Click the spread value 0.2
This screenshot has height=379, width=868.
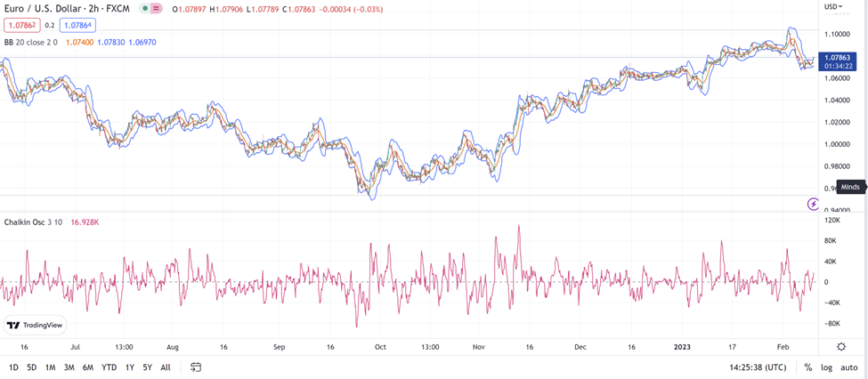coord(49,25)
